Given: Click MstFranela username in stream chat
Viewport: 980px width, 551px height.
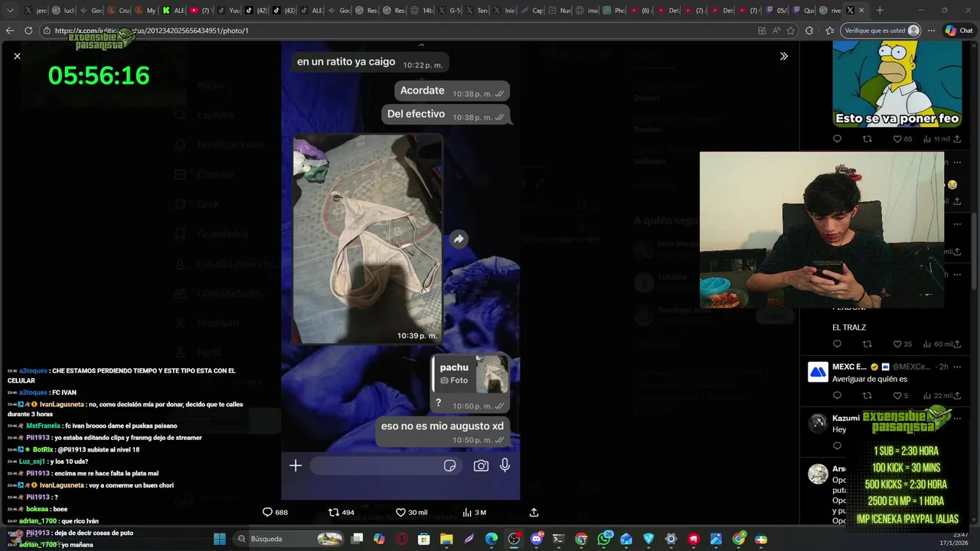Looking at the screenshot, I should point(43,425).
